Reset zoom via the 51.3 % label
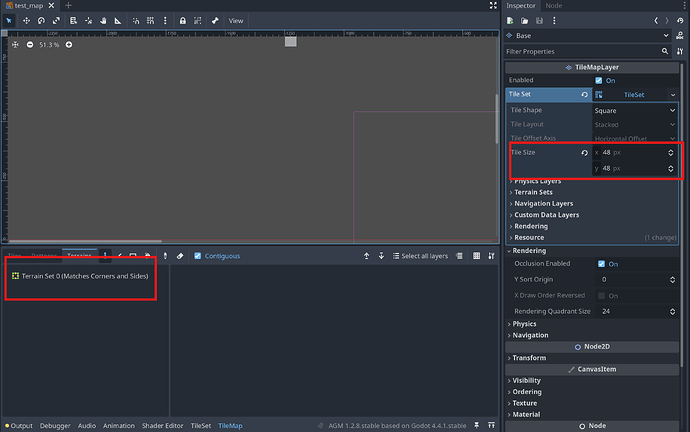This screenshot has width=690, height=432. [49, 45]
